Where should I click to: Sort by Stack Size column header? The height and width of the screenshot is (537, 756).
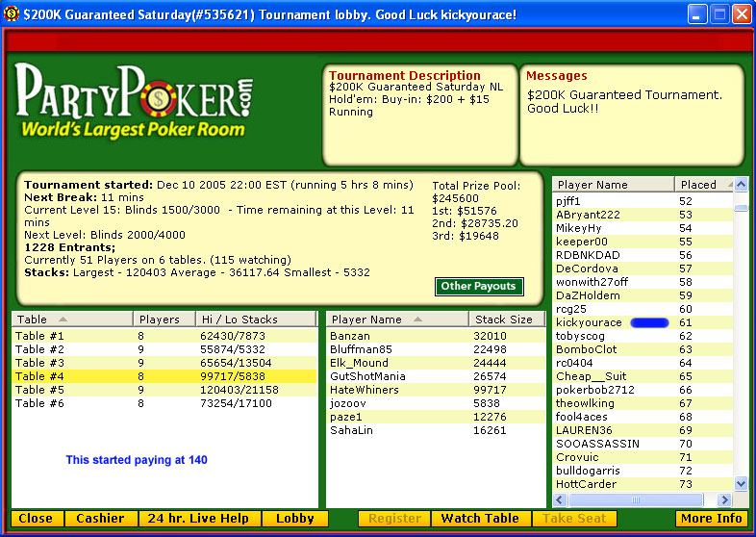pyautogui.click(x=503, y=320)
